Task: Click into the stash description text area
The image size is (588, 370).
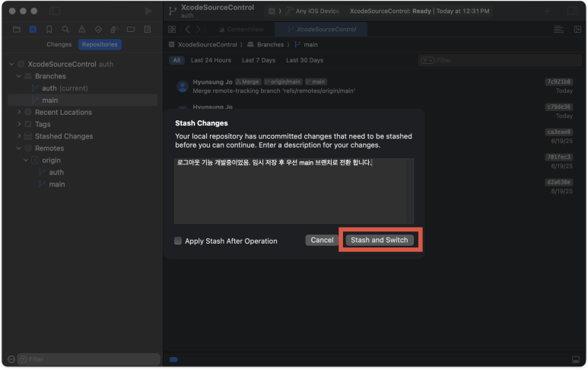Action: click(290, 190)
